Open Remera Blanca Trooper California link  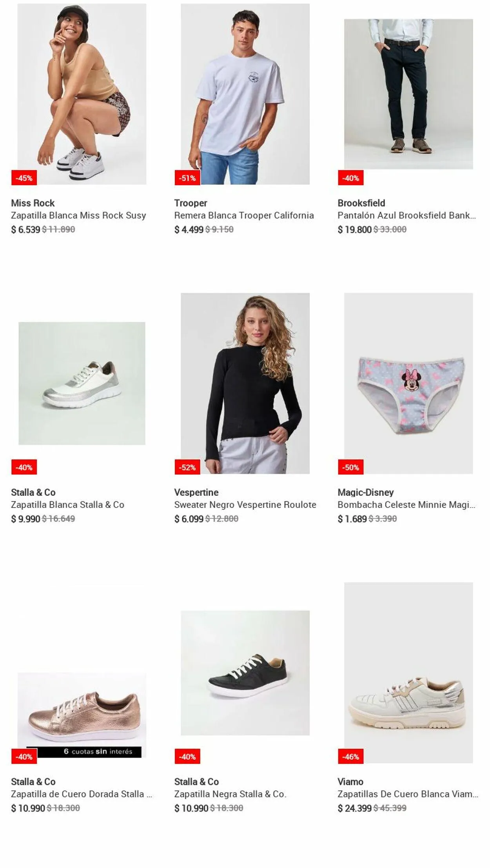tap(244, 215)
